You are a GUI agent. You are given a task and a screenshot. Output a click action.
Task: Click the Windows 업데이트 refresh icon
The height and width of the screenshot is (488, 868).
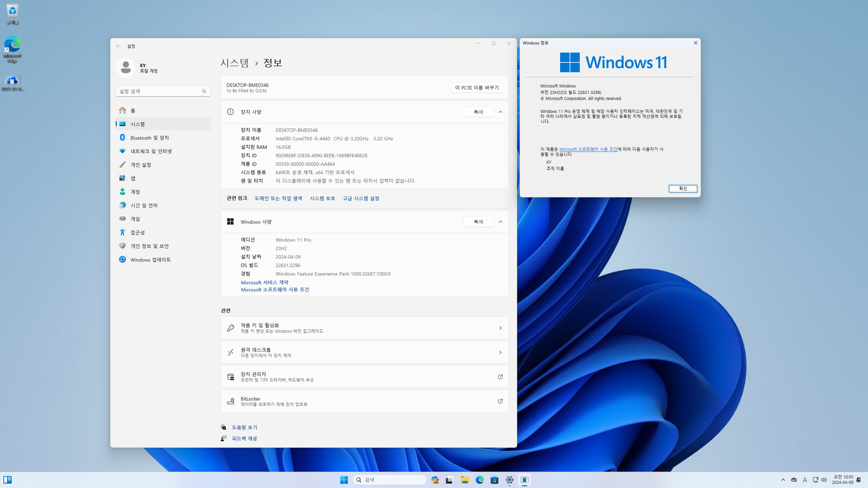pyautogui.click(x=123, y=259)
